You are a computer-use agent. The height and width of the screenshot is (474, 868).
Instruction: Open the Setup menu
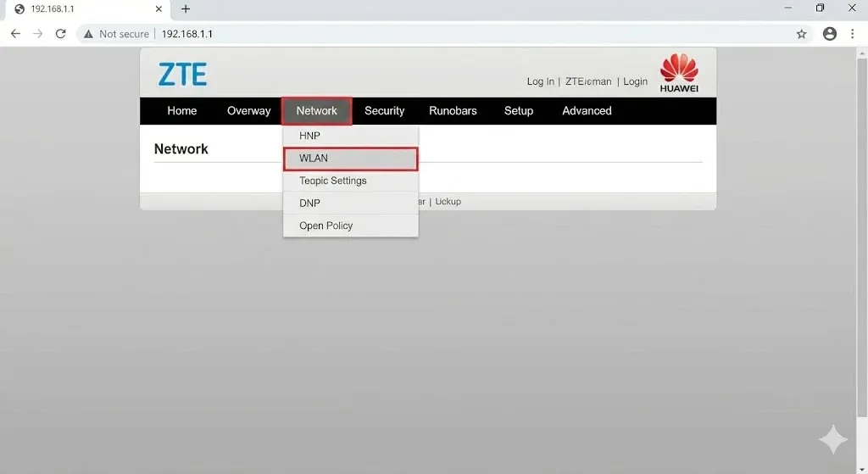click(x=519, y=111)
